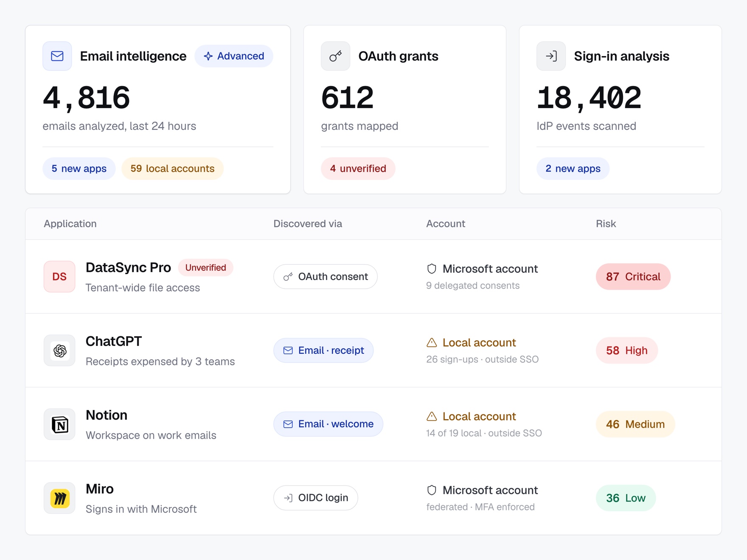The height and width of the screenshot is (560, 747).
Task: Click the 46 Medium risk badge
Action: (x=635, y=424)
